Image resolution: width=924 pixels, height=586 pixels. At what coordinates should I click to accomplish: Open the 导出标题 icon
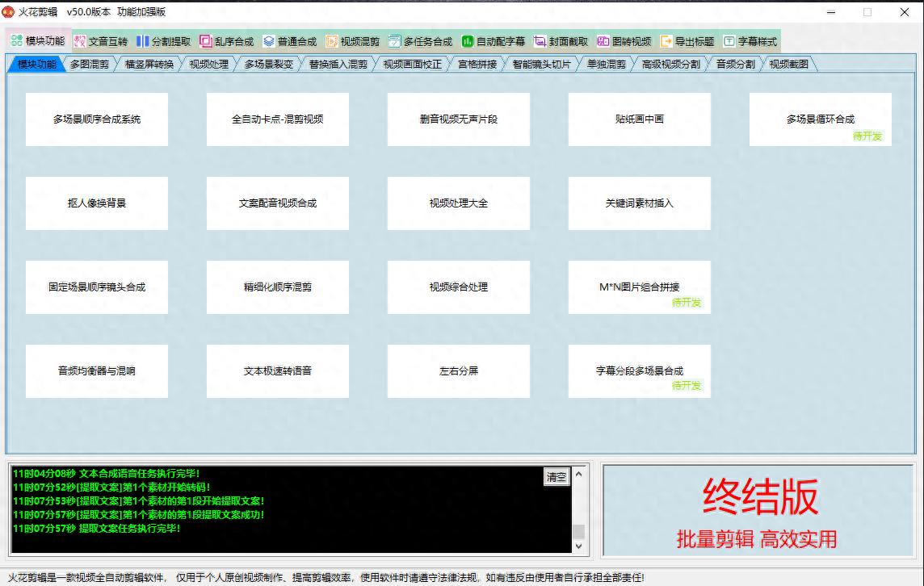point(666,41)
